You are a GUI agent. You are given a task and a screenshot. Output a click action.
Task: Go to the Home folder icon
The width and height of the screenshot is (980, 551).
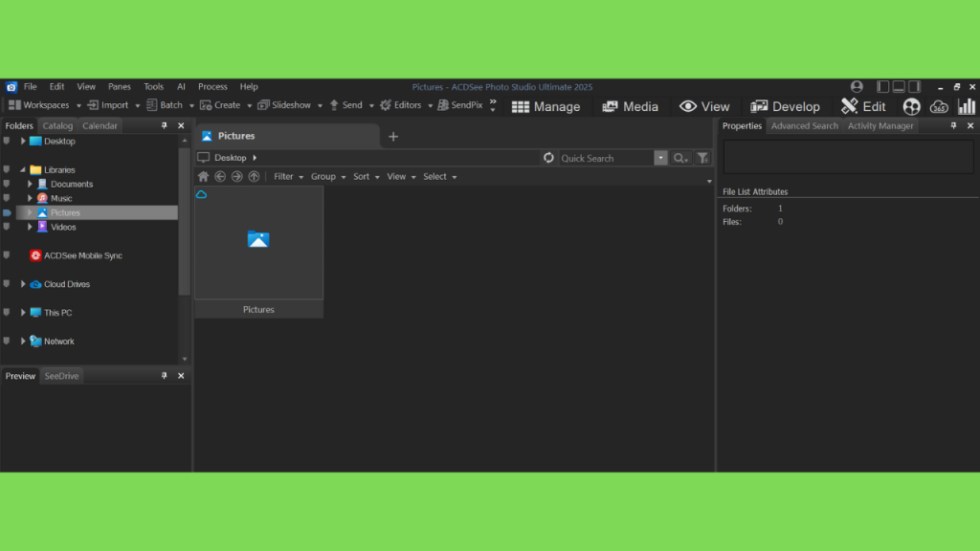(x=203, y=177)
